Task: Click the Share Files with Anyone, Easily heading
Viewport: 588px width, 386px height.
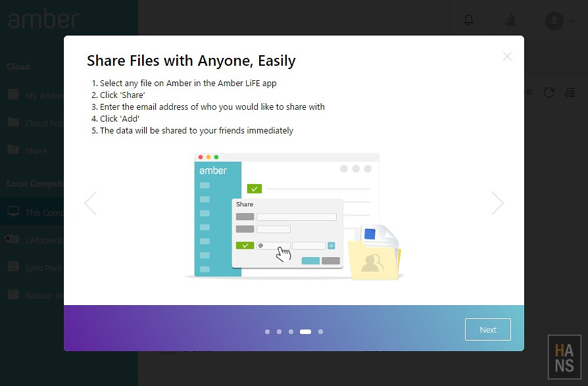Action: (x=191, y=60)
